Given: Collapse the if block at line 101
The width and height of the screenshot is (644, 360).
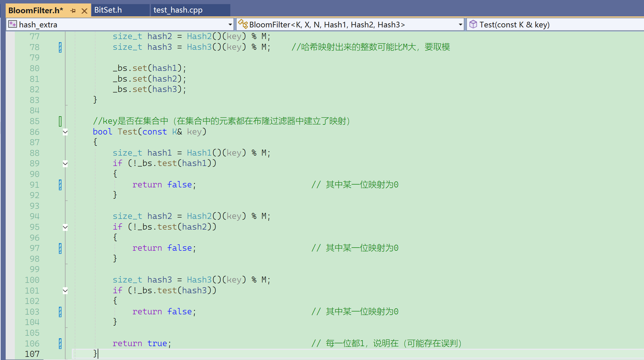Looking at the screenshot, I should (x=65, y=291).
